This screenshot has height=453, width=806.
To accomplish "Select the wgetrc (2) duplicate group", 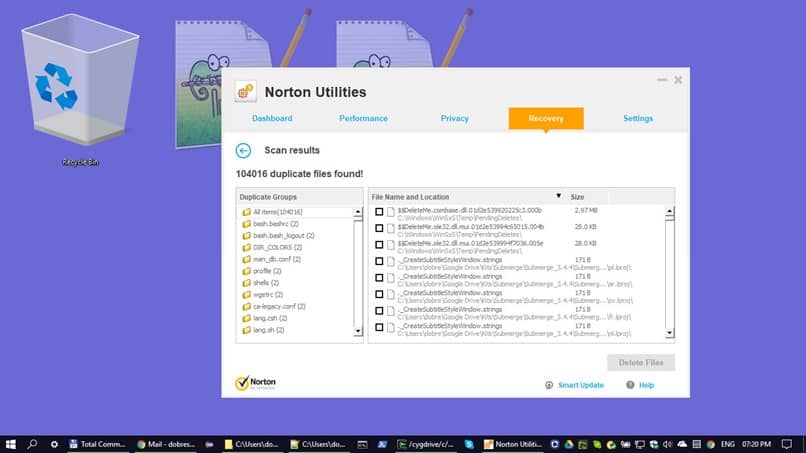I will click(x=268, y=295).
